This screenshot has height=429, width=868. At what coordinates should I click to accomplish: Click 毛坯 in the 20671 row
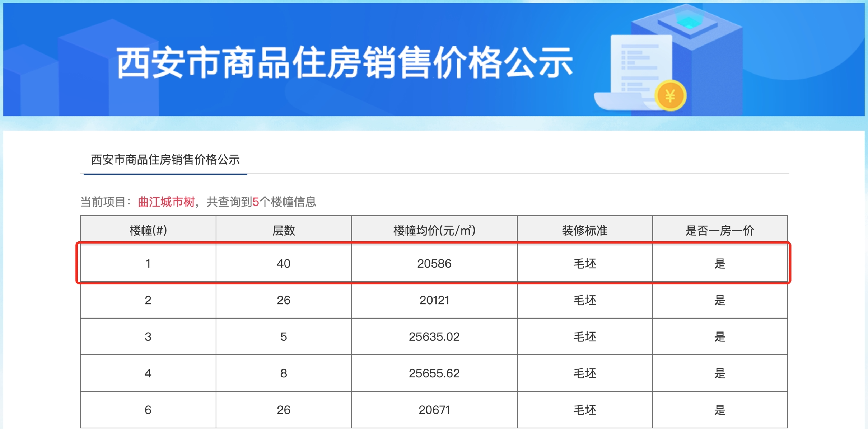(x=585, y=410)
